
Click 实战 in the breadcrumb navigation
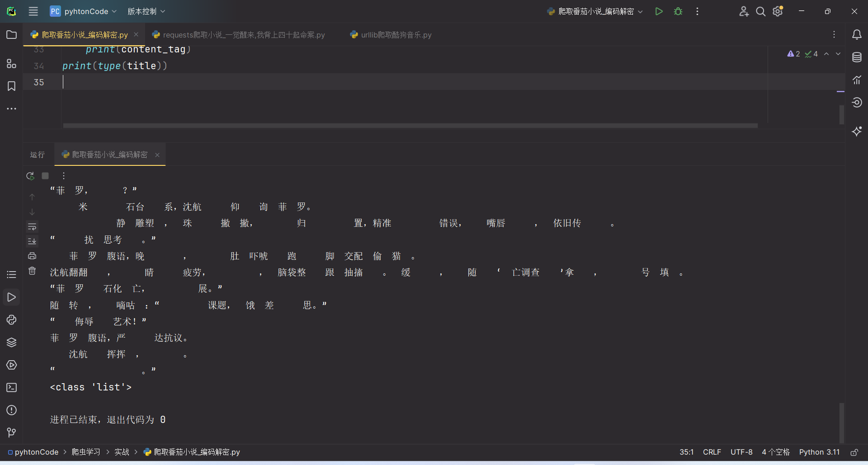point(121,452)
